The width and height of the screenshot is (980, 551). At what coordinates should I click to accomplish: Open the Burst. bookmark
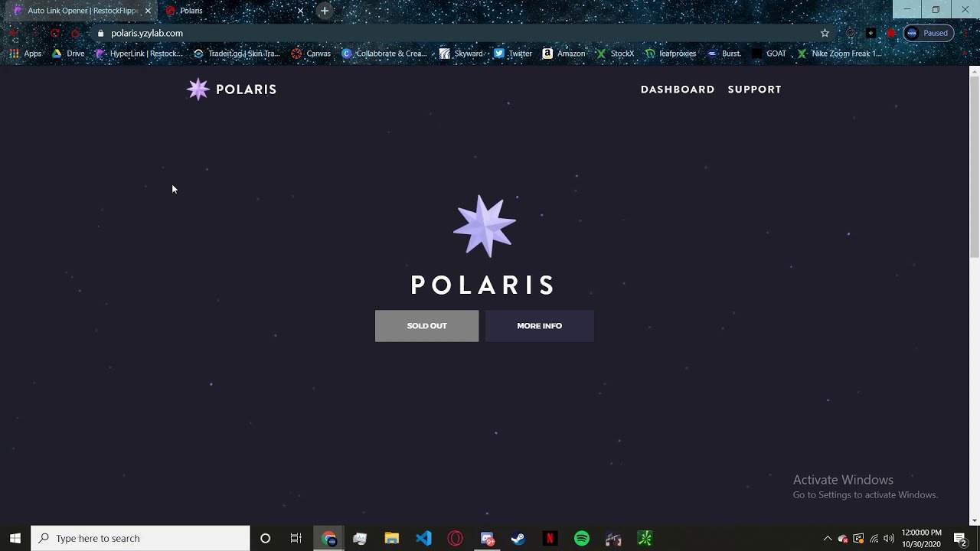pyautogui.click(x=724, y=54)
